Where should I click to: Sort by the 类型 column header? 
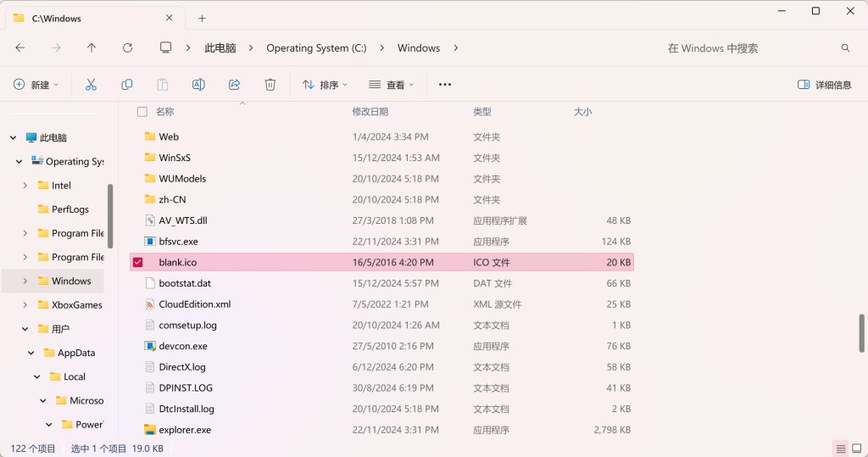pyautogui.click(x=482, y=112)
